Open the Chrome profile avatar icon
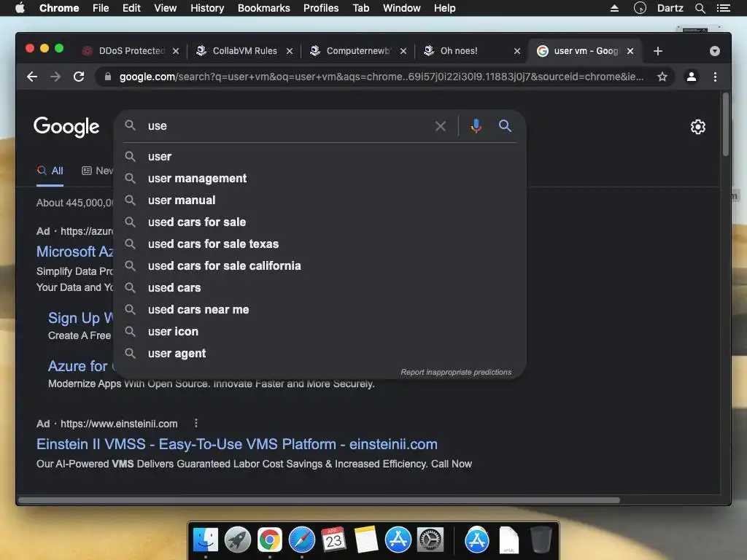Screen dimensions: 747x560 coord(692,77)
